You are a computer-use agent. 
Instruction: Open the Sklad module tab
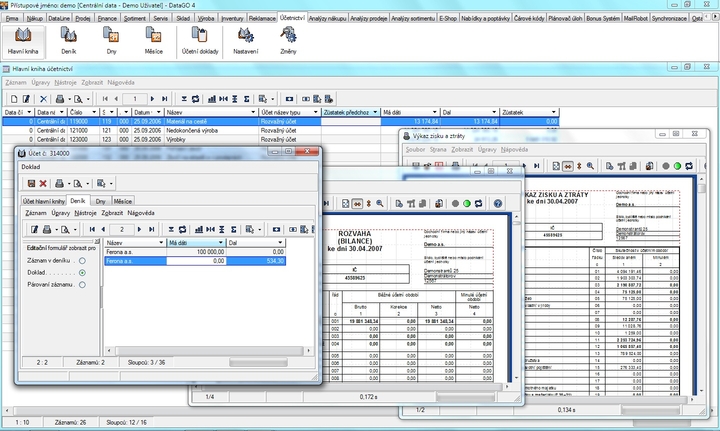(x=183, y=18)
